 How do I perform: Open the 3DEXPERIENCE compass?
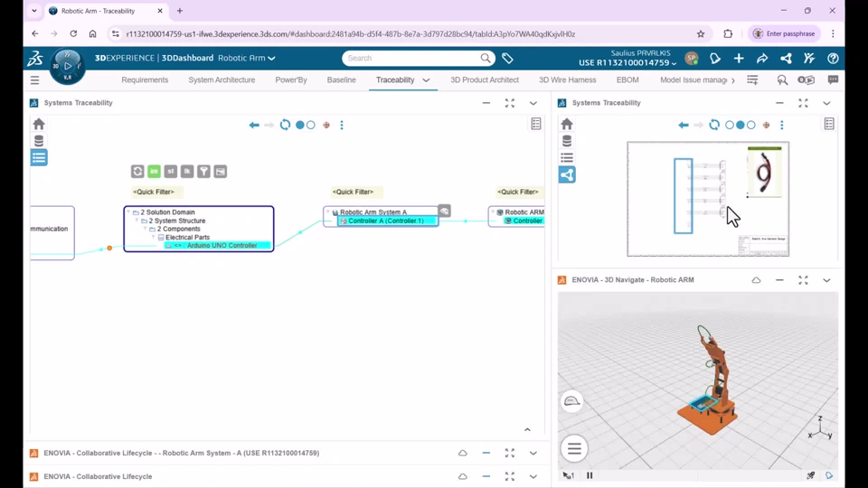(x=68, y=66)
